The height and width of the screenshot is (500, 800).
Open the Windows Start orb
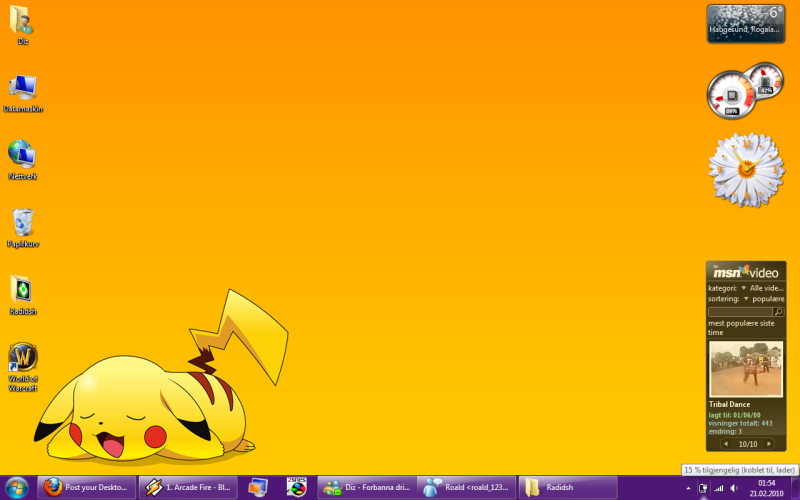coord(16,488)
